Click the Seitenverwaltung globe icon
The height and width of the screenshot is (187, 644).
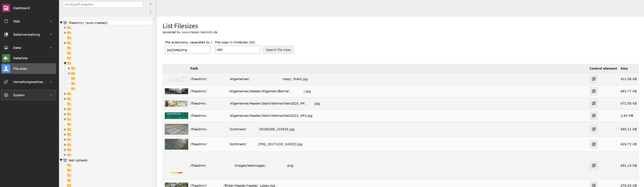[x=6, y=35]
